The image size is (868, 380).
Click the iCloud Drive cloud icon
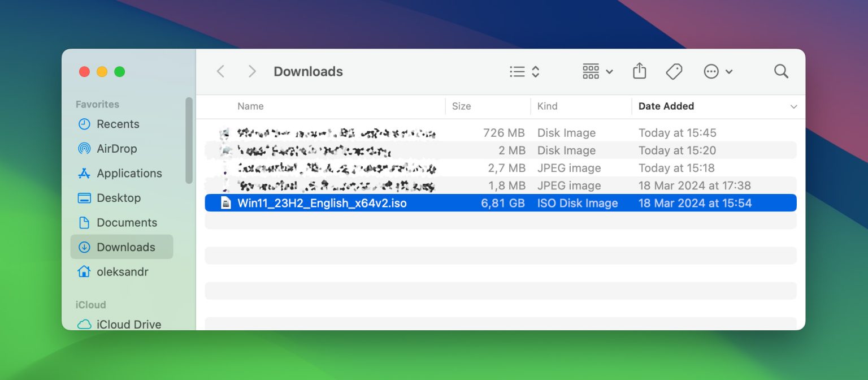tap(84, 325)
